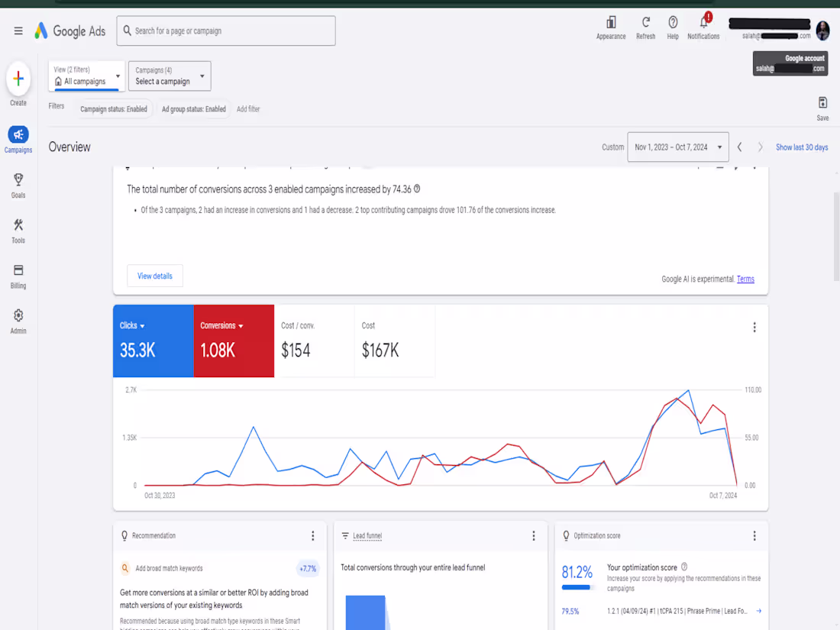The width and height of the screenshot is (840, 630).
Task: Expand the Select a campaign dropdown
Action: [x=169, y=76]
